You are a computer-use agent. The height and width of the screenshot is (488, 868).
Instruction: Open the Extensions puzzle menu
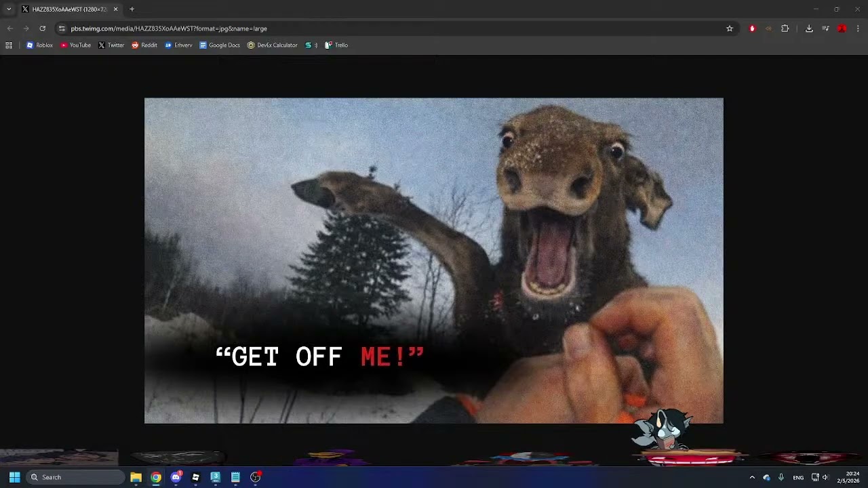[785, 28]
